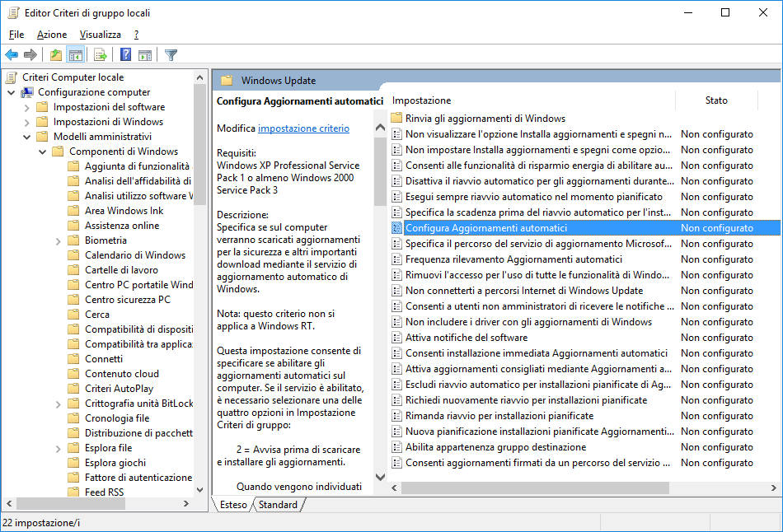Open the impostazione criterio link
Image resolution: width=783 pixels, height=532 pixels.
[303, 128]
